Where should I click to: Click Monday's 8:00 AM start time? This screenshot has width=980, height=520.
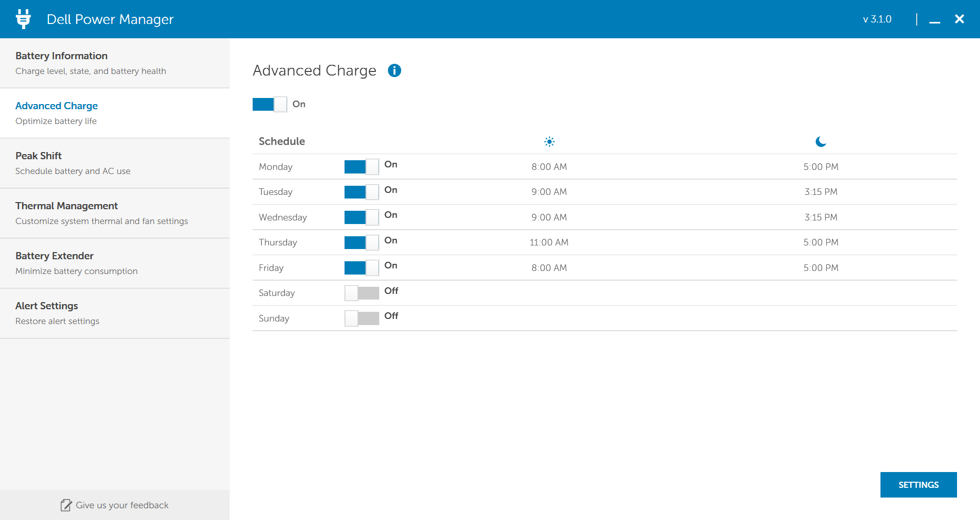tap(549, 167)
